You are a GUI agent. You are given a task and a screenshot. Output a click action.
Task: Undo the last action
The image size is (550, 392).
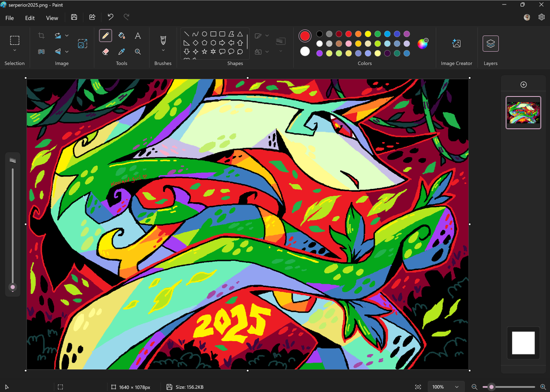click(x=110, y=17)
